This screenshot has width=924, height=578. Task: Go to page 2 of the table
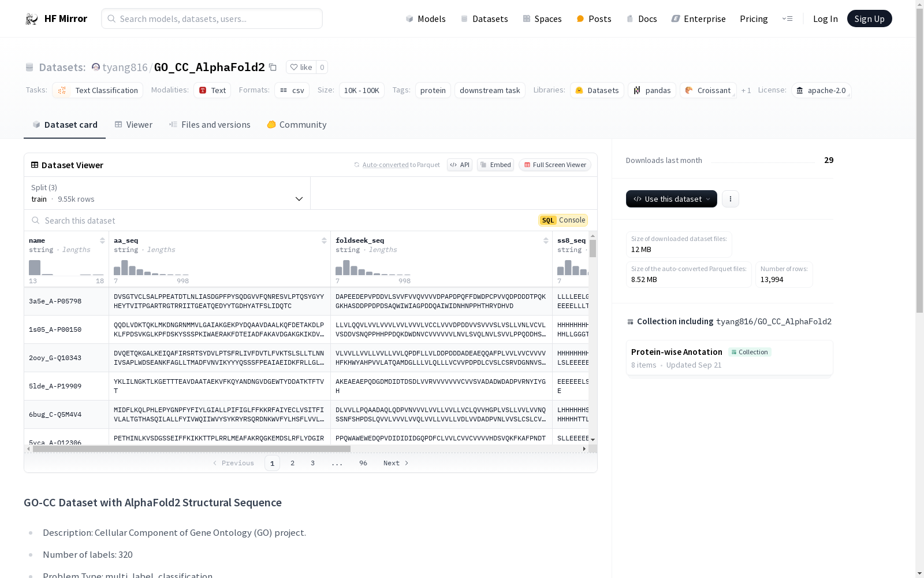[293, 463]
